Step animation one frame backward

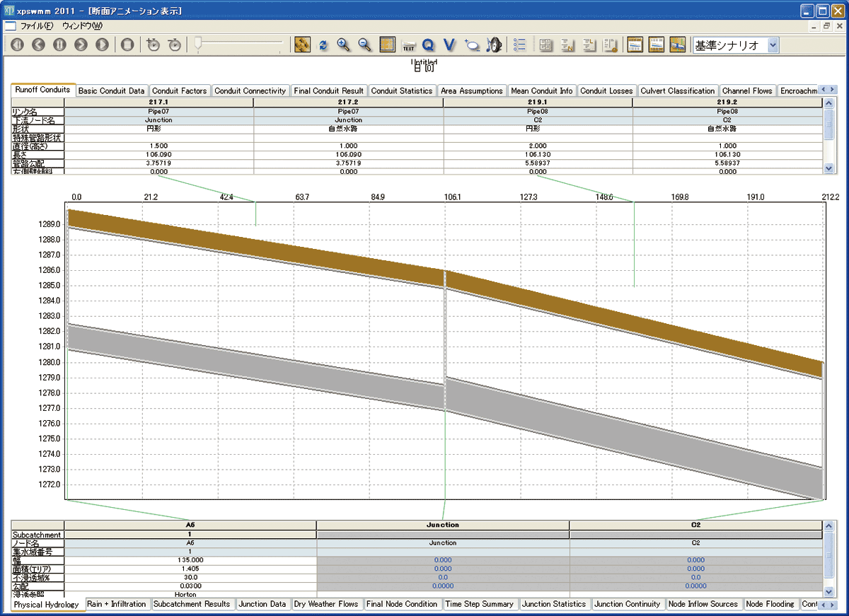(38, 45)
